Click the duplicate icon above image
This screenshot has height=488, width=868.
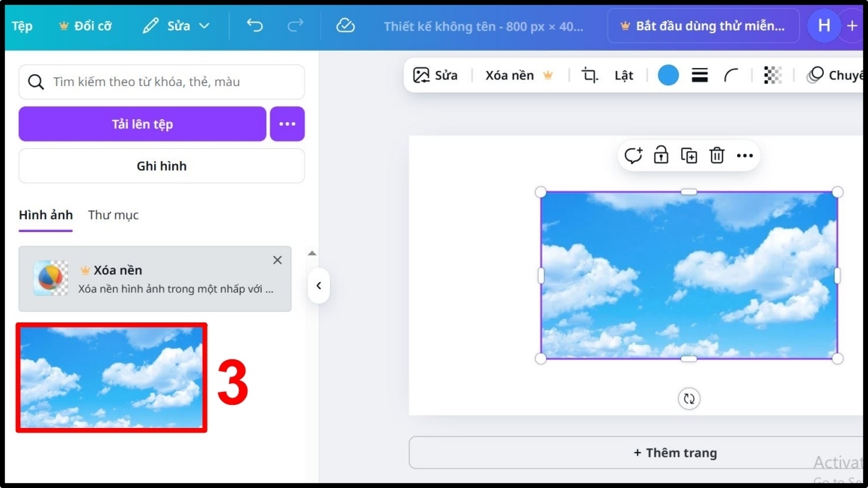click(689, 155)
